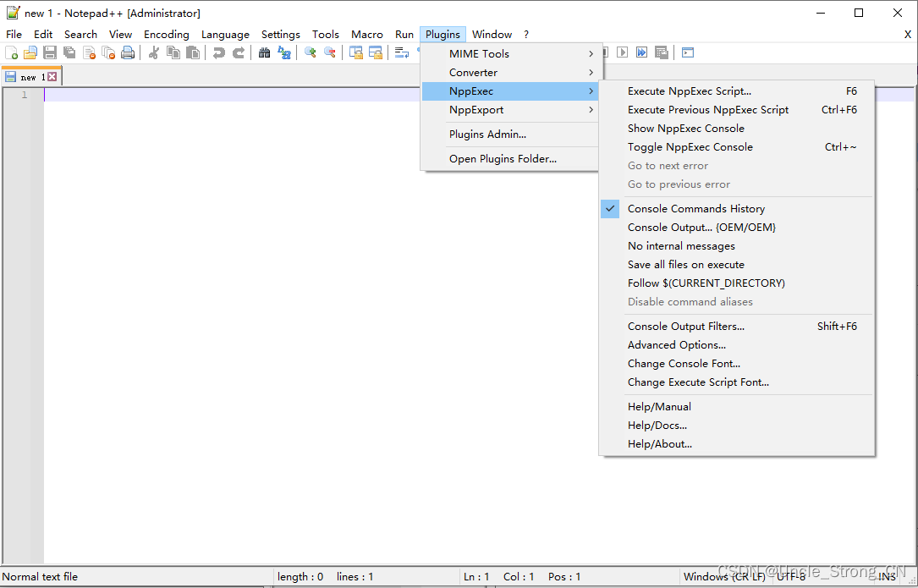918x588 pixels.
Task: Click the save-state icon on new 1 tab
Action: (x=10, y=77)
